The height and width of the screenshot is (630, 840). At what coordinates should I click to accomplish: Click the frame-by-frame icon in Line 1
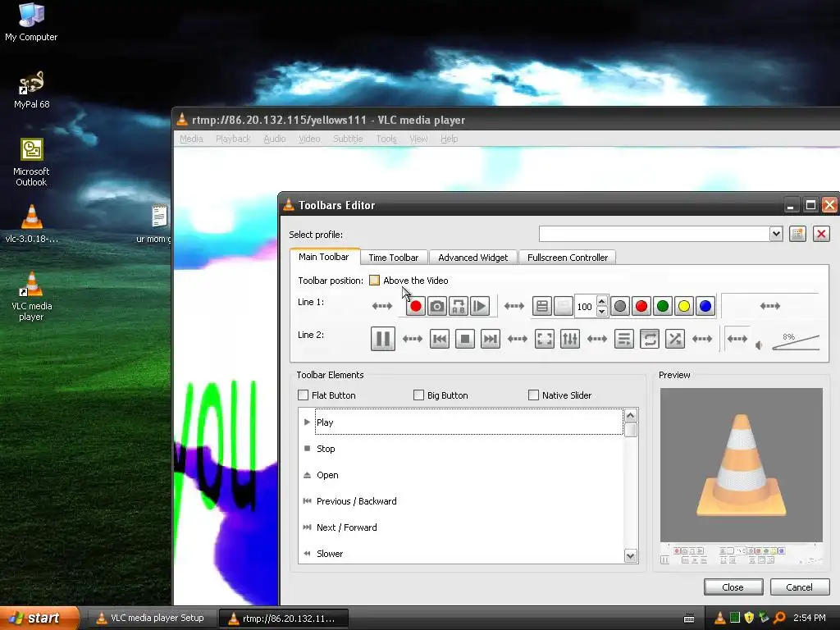479,306
